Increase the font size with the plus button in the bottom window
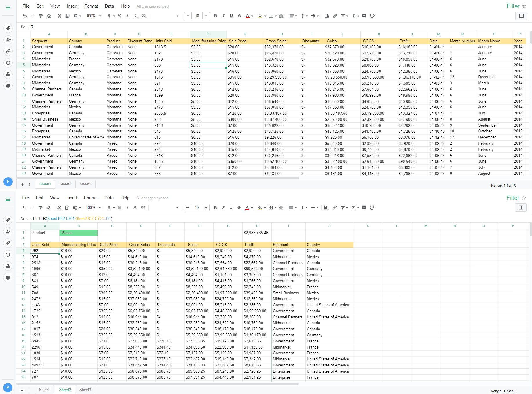This screenshot has width=532, height=394. coord(206,208)
